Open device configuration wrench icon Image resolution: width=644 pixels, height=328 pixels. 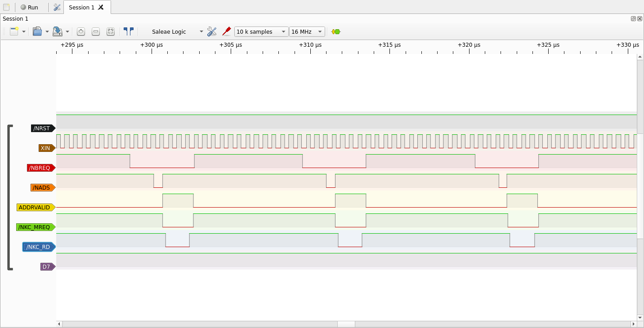click(212, 31)
